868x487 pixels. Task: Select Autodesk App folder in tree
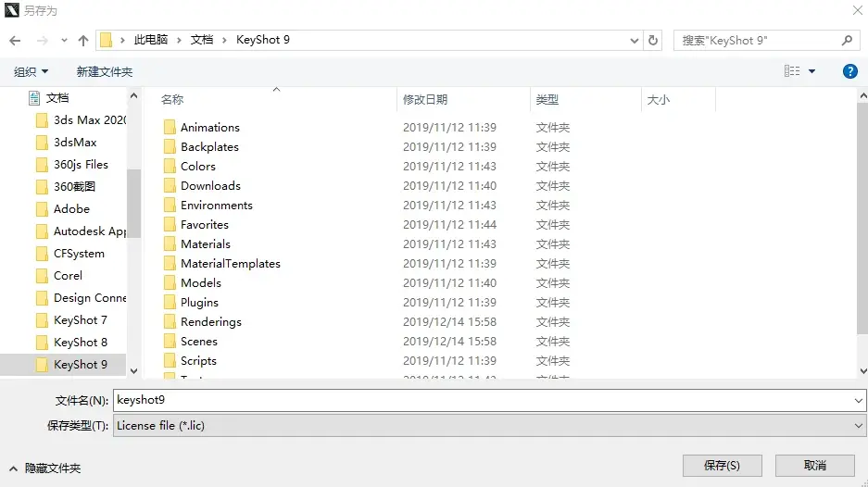(x=81, y=231)
